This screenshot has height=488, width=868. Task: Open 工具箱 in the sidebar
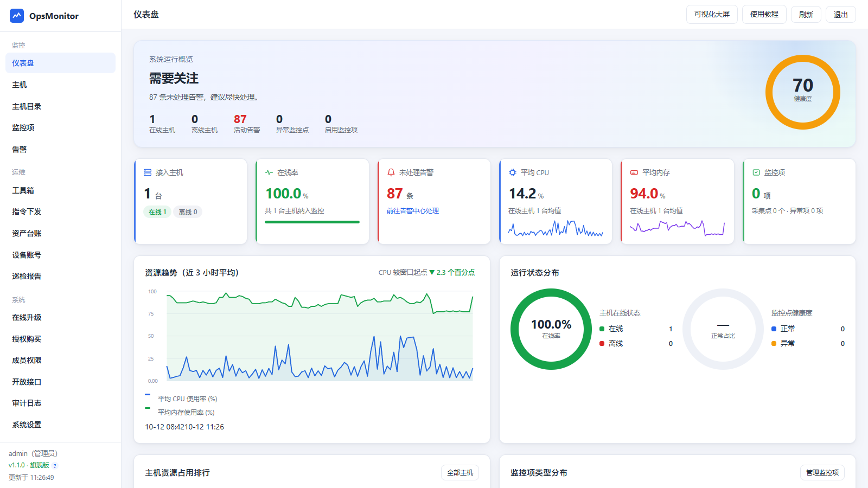[x=60, y=190]
